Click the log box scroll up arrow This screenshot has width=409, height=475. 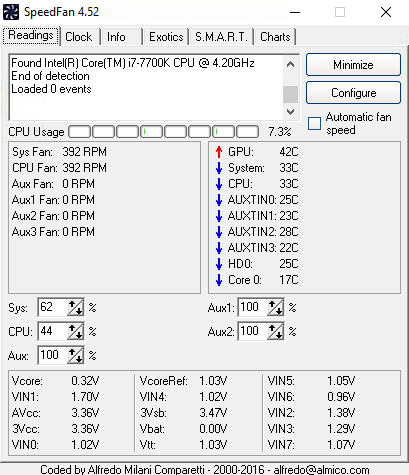tap(290, 64)
